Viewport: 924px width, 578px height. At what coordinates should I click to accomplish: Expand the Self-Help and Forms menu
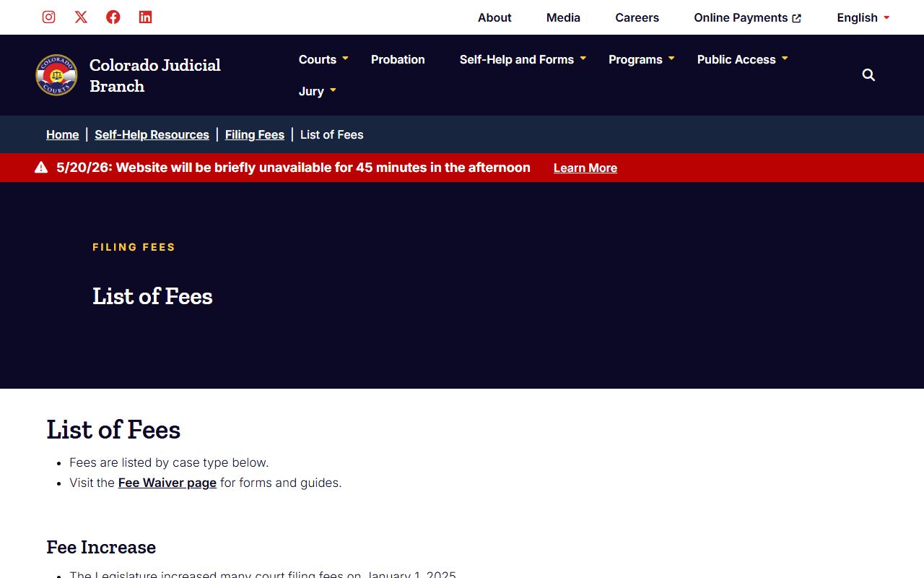click(583, 58)
